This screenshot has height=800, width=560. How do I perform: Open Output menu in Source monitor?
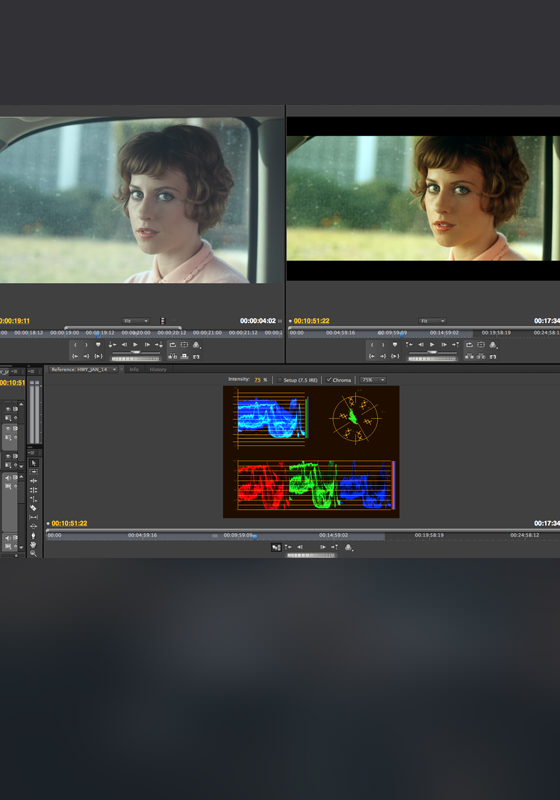coord(196,345)
